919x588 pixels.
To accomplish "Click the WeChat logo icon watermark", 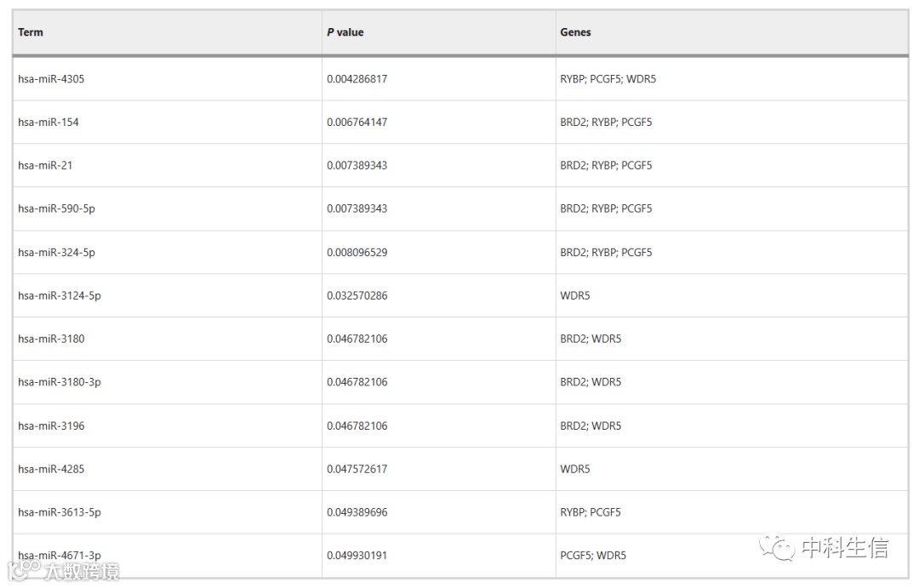I will pos(777,547).
